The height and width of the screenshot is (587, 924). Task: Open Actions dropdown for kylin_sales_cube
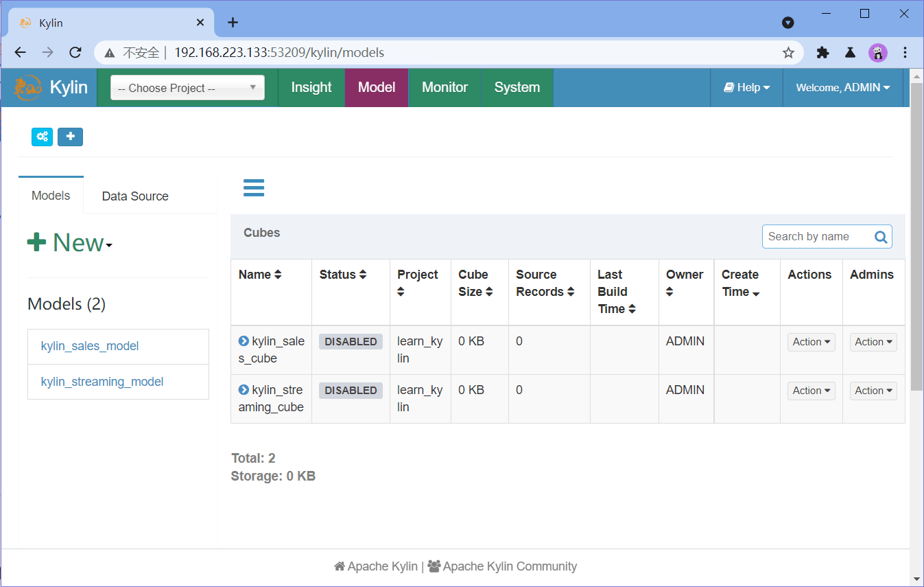pyautogui.click(x=812, y=342)
